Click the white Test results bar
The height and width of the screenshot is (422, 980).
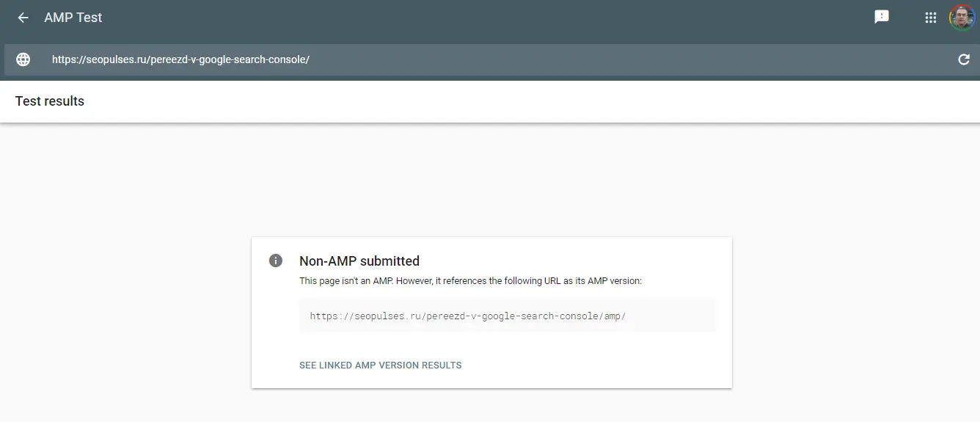coord(513,101)
